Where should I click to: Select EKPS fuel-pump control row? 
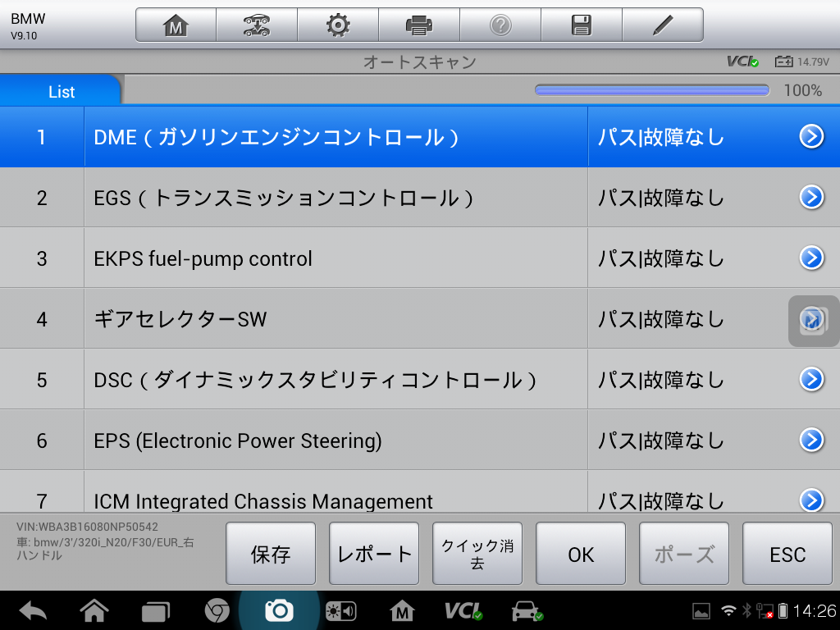coord(420,258)
